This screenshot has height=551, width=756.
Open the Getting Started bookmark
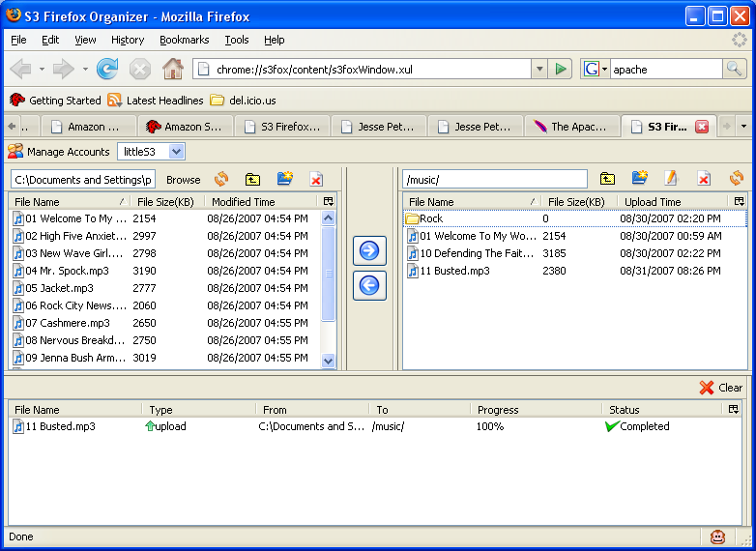point(55,101)
